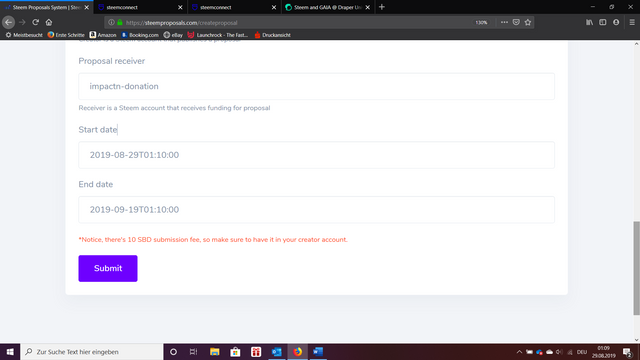This screenshot has height=360, width=640.
Task: Switch to the second steemconnect tab
Action: coord(234,7)
